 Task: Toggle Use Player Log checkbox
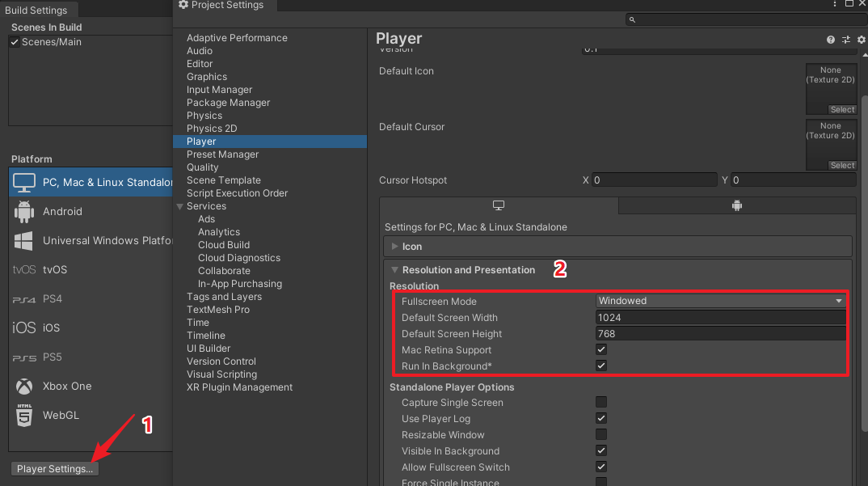601,418
